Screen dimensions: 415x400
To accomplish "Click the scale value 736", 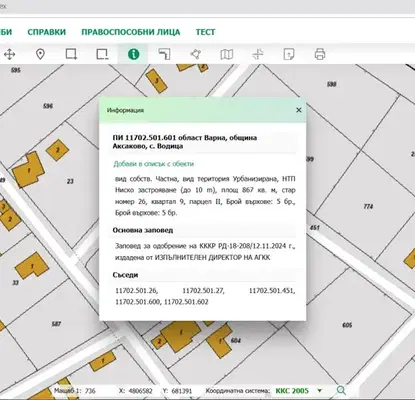I will [x=90, y=391].
